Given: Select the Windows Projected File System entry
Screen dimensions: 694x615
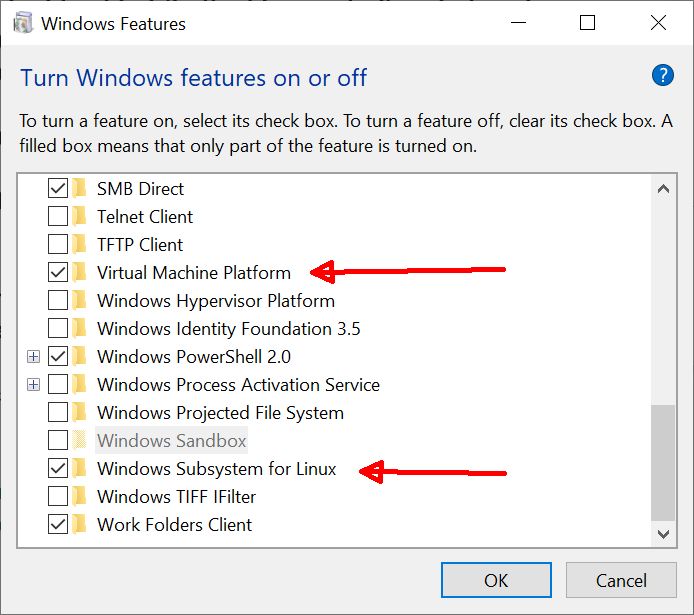Looking at the screenshot, I should pyautogui.click(x=220, y=413).
